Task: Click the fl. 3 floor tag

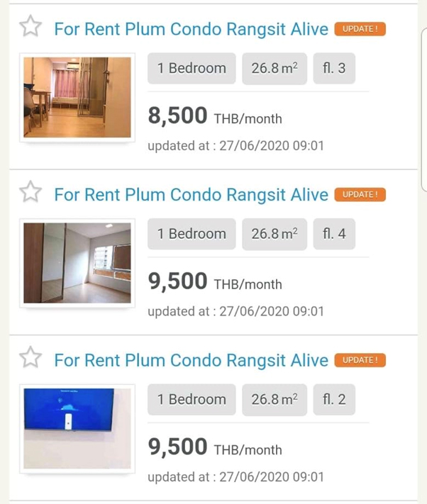Action: pos(334,69)
